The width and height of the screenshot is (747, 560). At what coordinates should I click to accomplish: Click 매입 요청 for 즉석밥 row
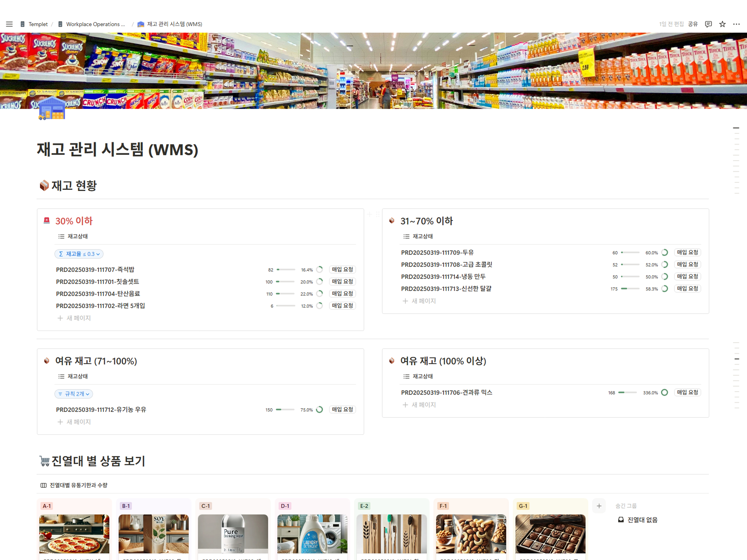coord(342,269)
